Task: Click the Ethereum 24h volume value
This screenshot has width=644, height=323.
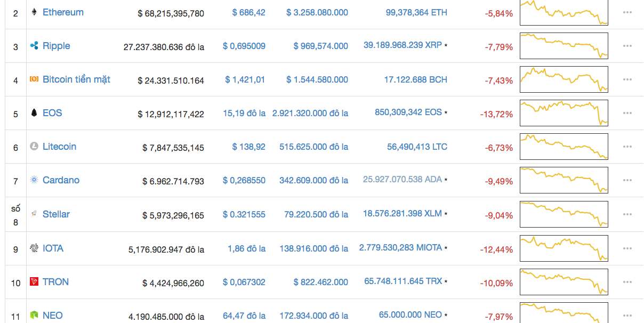Action: (x=317, y=12)
